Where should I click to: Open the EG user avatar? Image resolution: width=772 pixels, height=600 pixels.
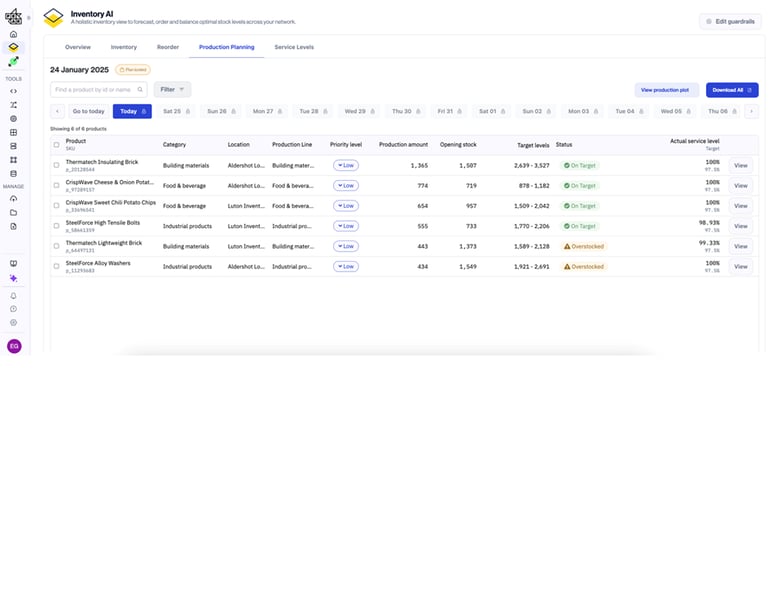(x=14, y=346)
